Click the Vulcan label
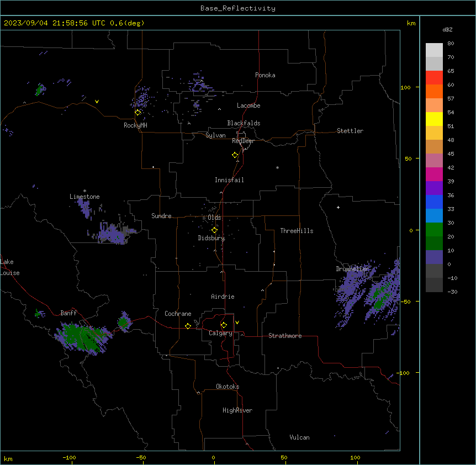476x465 pixels. click(300, 437)
